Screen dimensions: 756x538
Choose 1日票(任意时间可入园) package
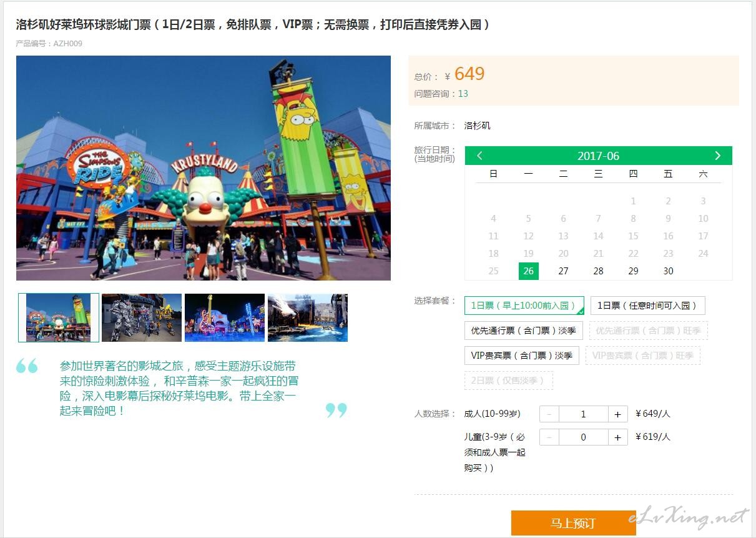(647, 306)
